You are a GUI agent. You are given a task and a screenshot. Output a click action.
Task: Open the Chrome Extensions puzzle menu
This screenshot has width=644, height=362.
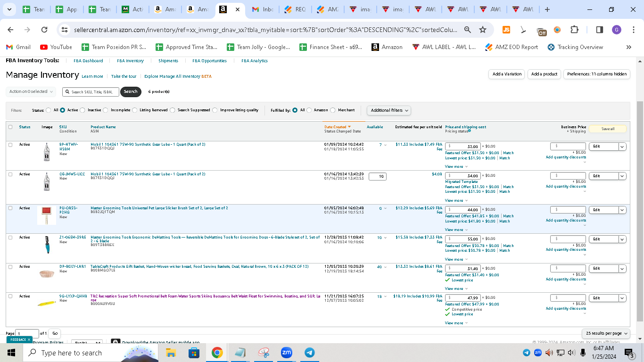(x=574, y=30)
